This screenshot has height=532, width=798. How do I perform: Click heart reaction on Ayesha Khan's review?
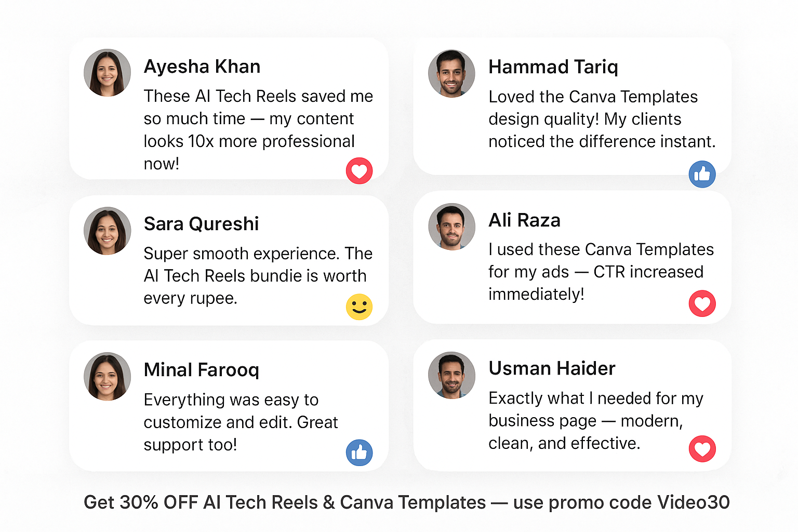click(x=359, y=170)
